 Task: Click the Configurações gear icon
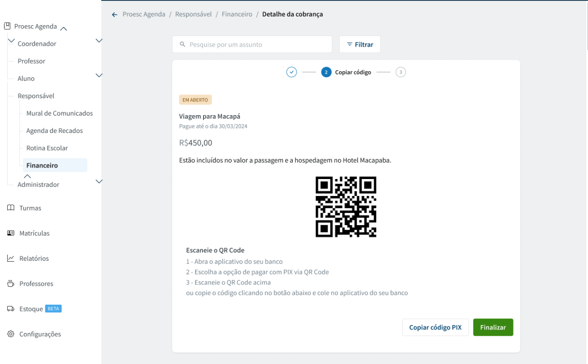click(11, 334)
